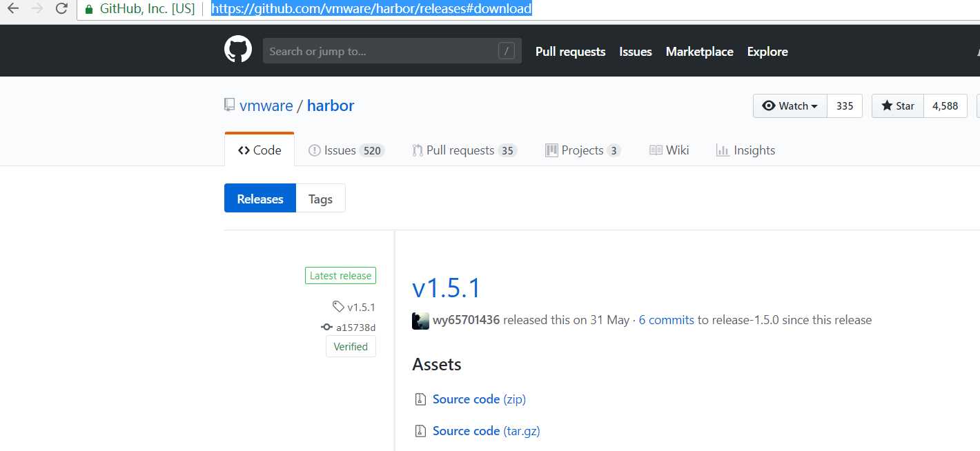Open the a15738d commit link
This screenshot has height=451, width=980.
point(356,328)
